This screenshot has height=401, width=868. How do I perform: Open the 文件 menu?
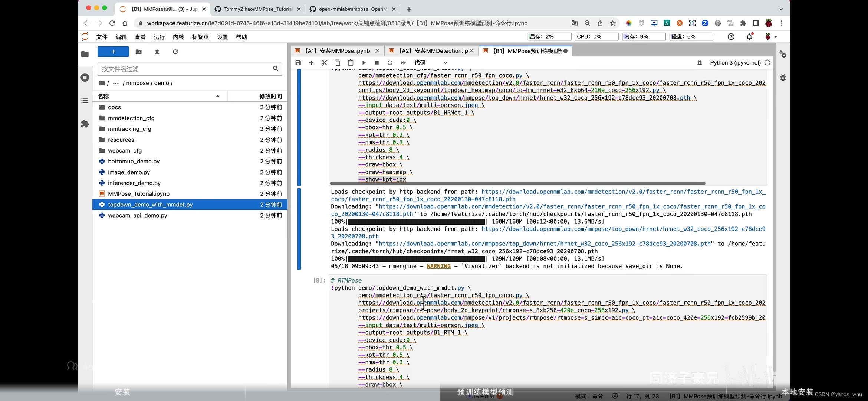102,37
